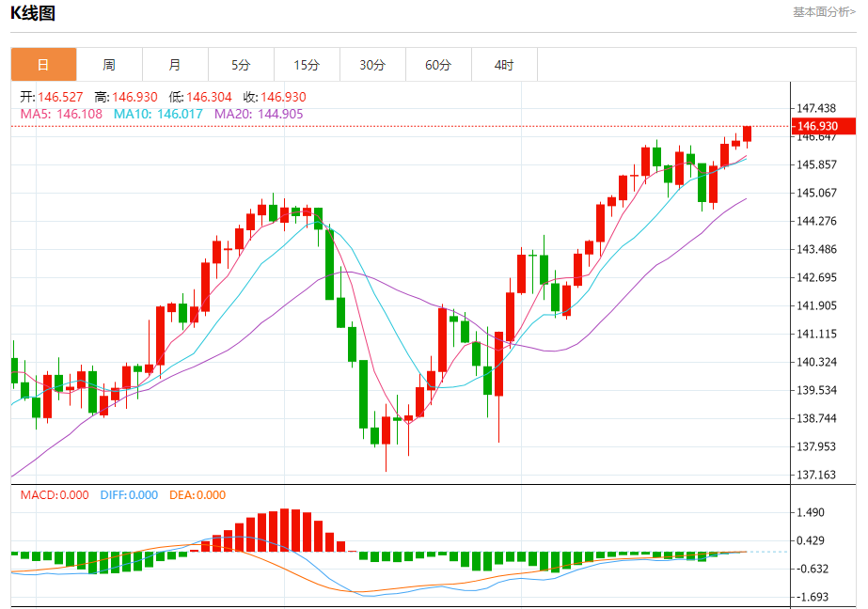Click the 0.429 MACD axis label
This screenshot has height=609, width=868.
point(811,541)
